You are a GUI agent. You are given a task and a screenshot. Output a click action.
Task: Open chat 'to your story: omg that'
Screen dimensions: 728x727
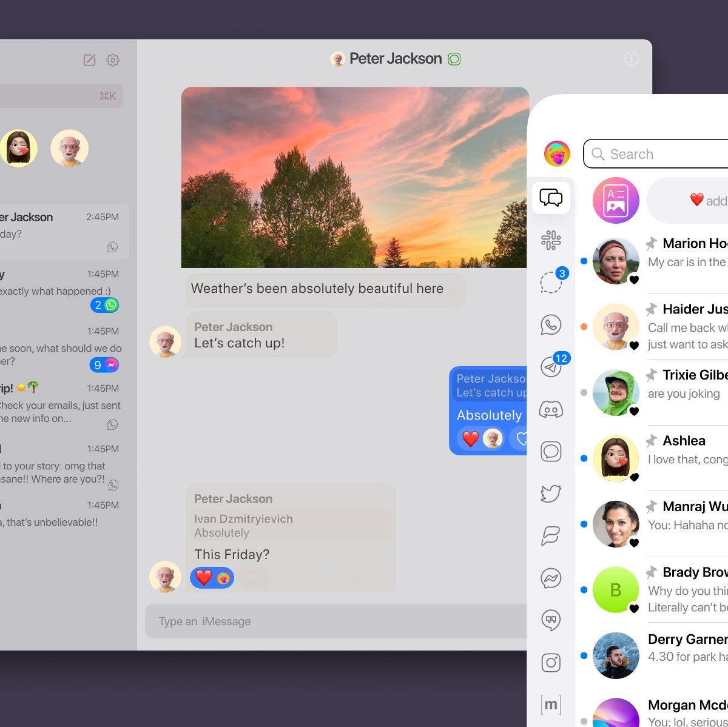point(61,465)
